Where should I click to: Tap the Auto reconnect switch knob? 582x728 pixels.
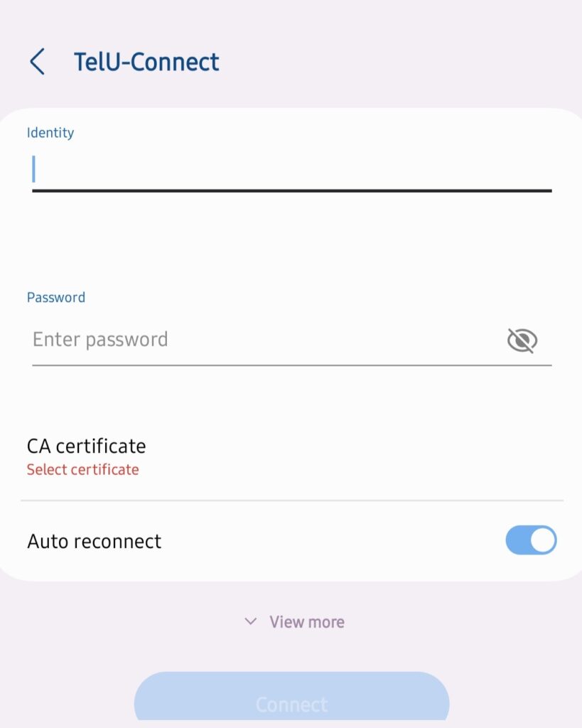click(542, 540)
